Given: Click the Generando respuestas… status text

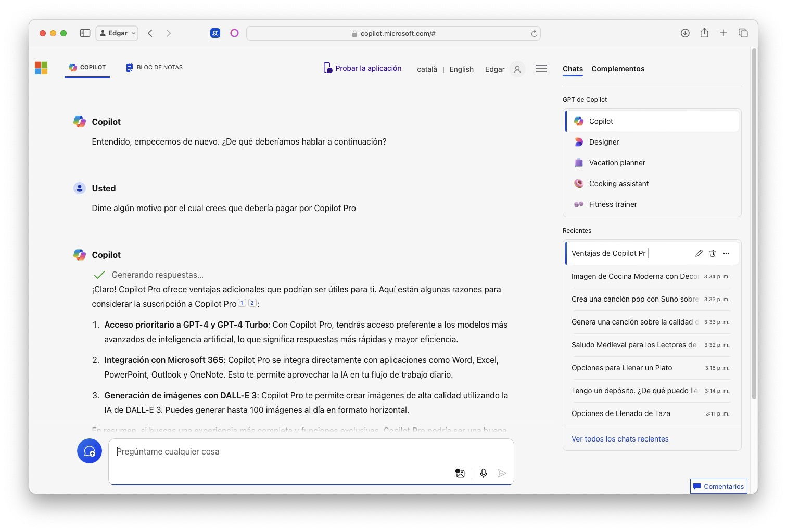Looking at the screenshot, I should (x=157, y=275).
